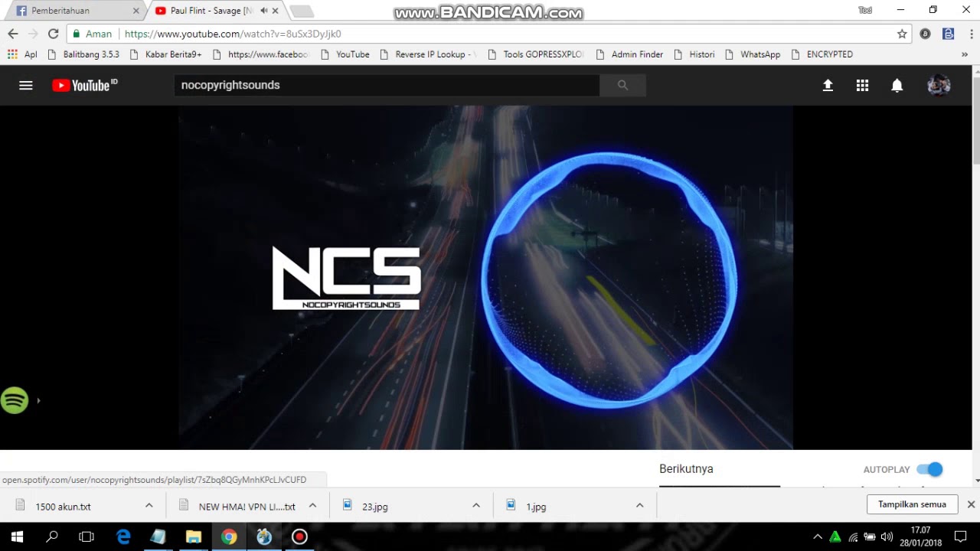Open the YouTube hamburger guide menu
Screen dimensions: 980x551
point(26,85)
